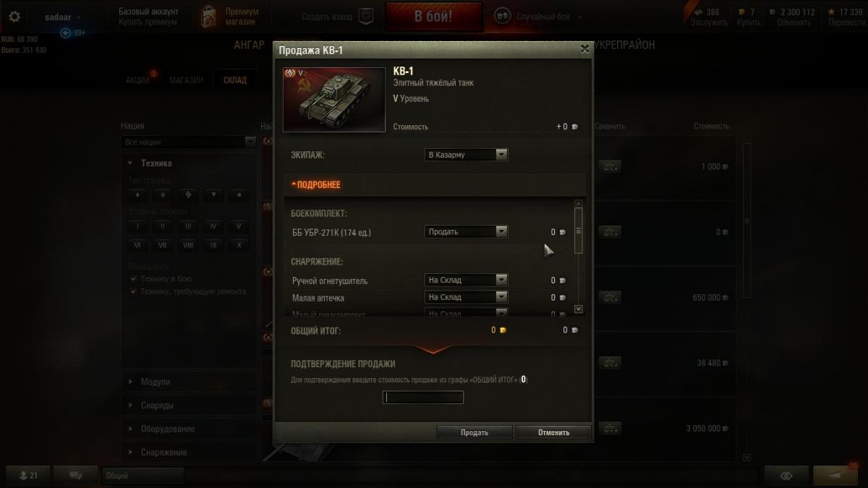868x488 pixels.
Task: Click the notifications icon with badge 10
Action: point(835,475)
